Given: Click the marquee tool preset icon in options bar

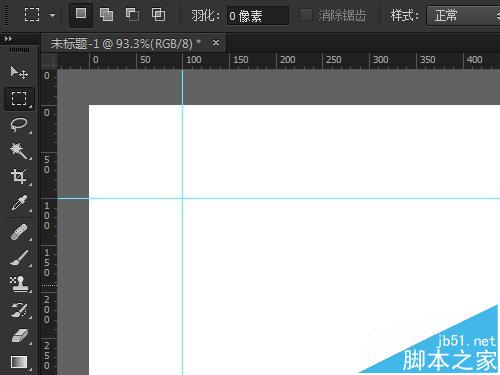Looking at the screenshot, I should [x=32, y=15].
